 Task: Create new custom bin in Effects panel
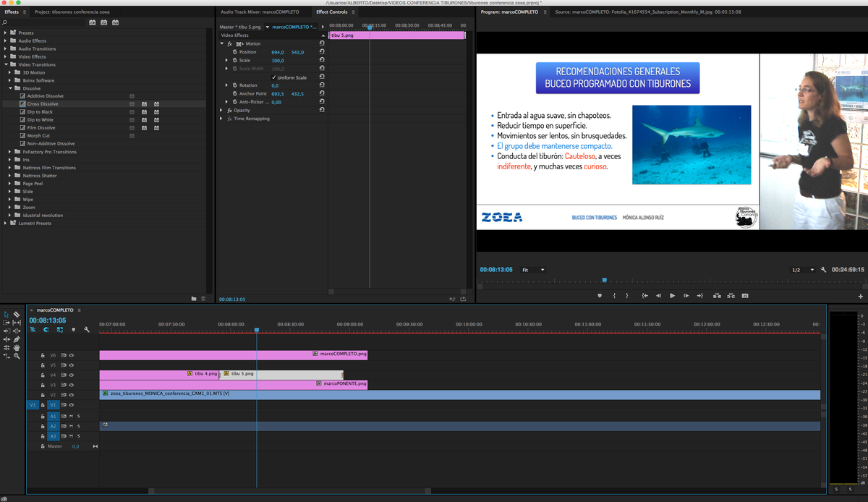(x=193, y=298)
